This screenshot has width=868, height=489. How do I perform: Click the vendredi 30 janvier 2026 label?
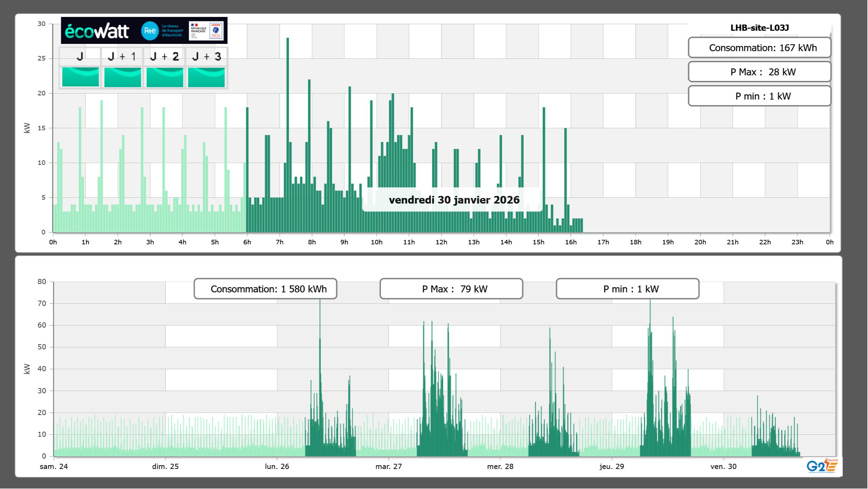tap(454, 200)
